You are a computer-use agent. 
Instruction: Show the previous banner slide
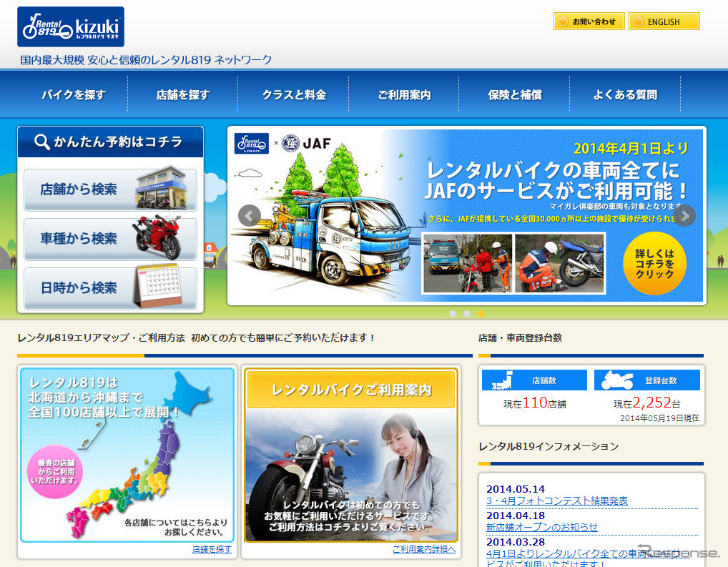pyautogui.click(x=250, y=215)
